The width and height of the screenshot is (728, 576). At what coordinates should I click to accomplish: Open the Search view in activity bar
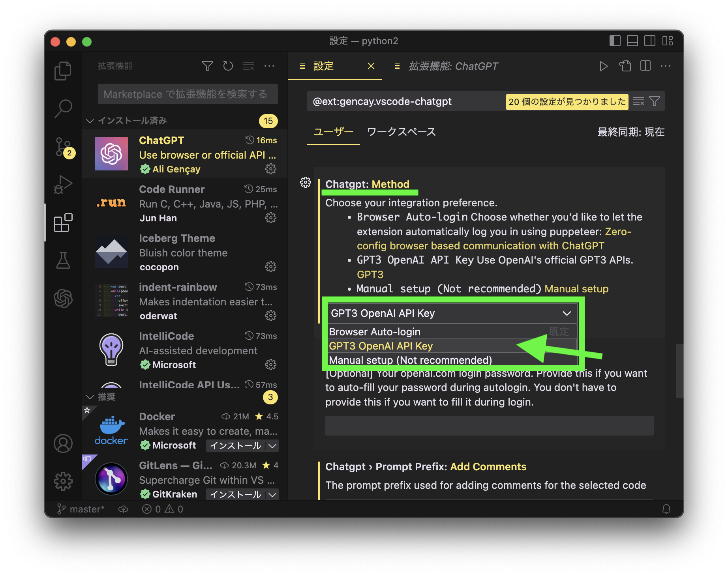[63, 108]
